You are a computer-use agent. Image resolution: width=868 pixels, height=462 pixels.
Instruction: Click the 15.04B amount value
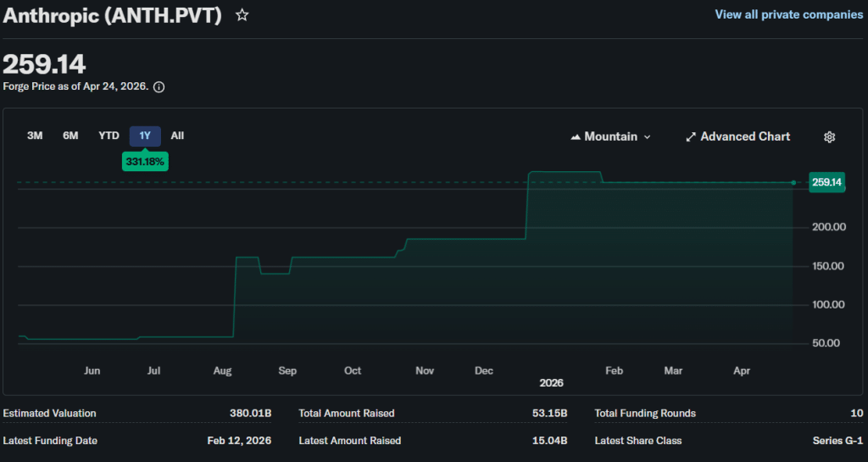pyautogui.click(x=549, y=441)
